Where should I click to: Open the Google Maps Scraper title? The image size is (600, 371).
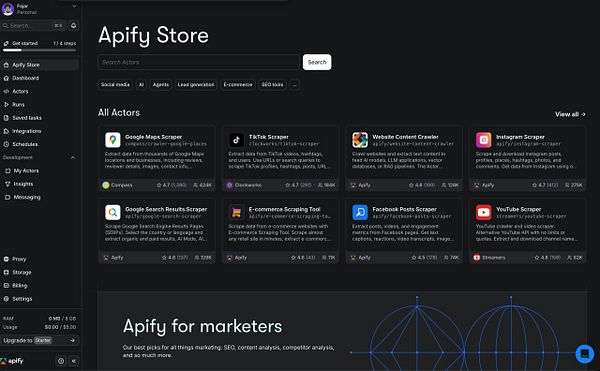153,137
